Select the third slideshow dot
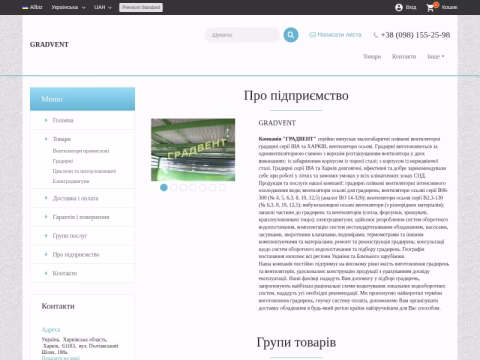Screen dimensions: 480x360 [183, 188]
